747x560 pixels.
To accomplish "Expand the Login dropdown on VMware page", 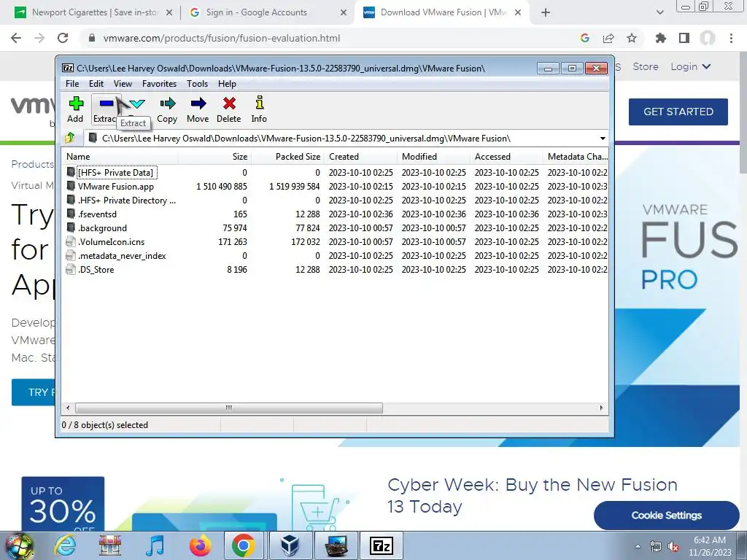I will pyautogui.click(x=691, y=66).
